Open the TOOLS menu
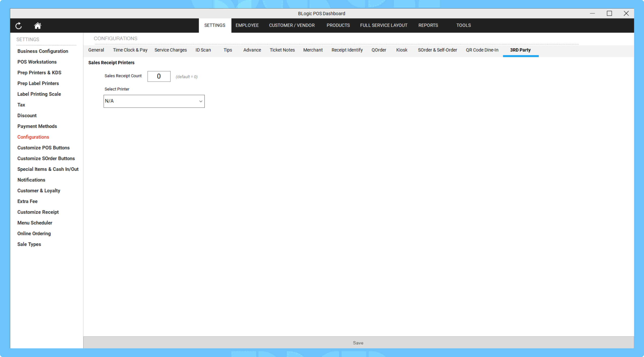The width and height of the screenshot is (644, 357). click(x=463, y=25)
